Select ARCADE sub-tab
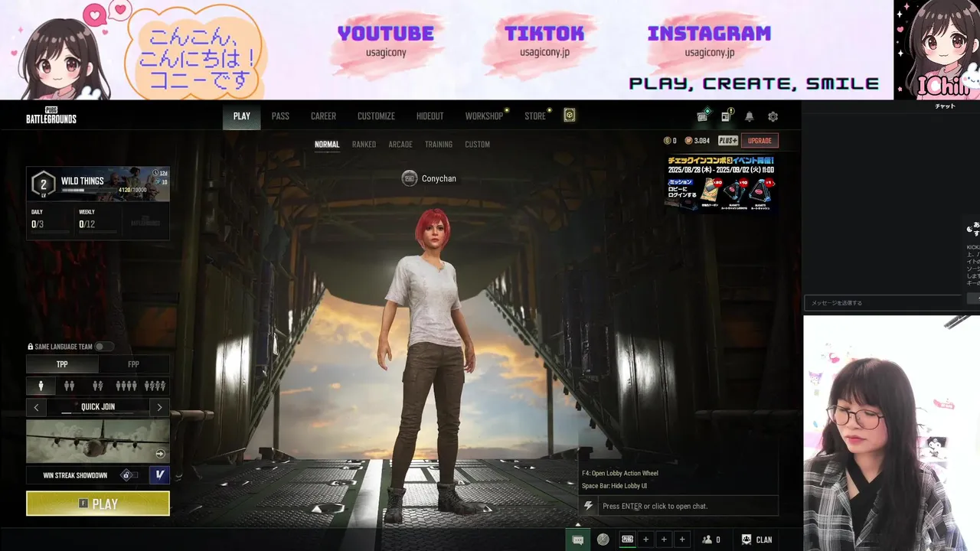980x551 pixels. 400,145
